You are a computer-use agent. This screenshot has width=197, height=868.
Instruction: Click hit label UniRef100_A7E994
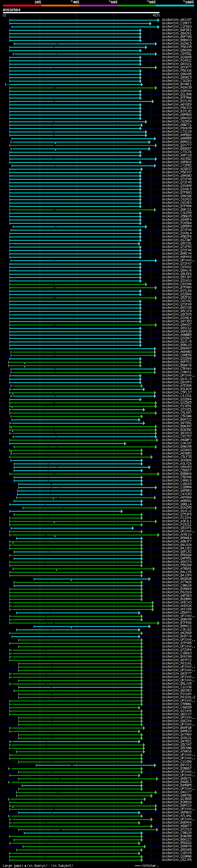[177, 386]
